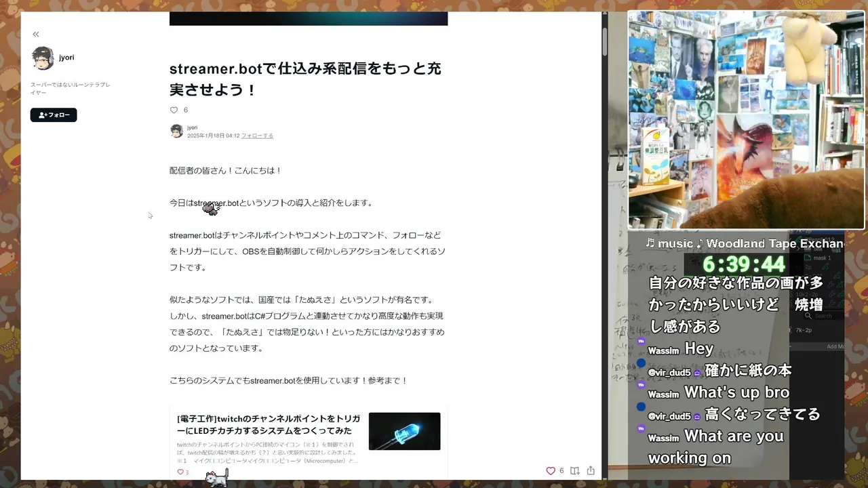Open the embedded LED チカチカ article card title
The image size is (868, 488).
point(269,425)
